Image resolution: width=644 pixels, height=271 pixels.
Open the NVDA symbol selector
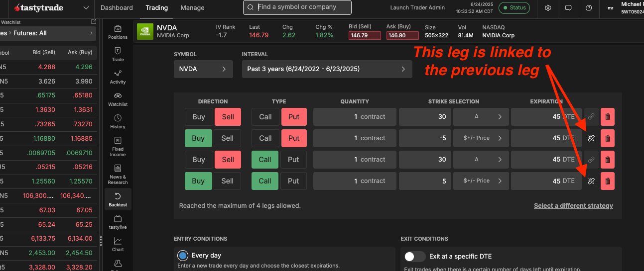pos(203,69)
